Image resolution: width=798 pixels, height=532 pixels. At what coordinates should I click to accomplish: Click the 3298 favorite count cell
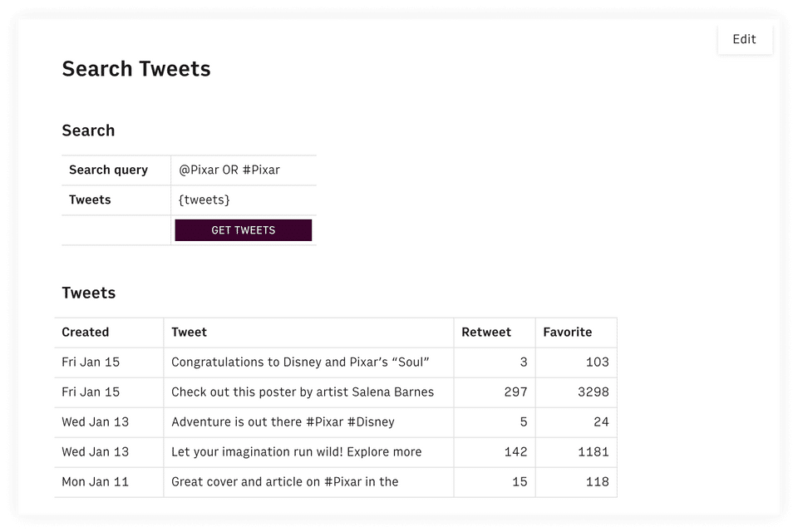click(x=593, y=392)
